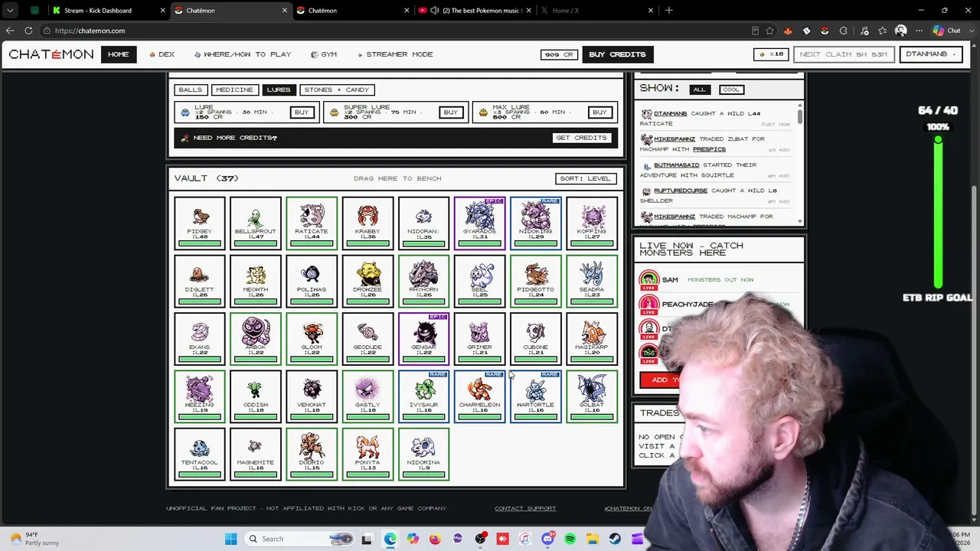The width and height of the screenshot is (980, 551).
Task: Open Discord from the taskbar
Action: click(x=547, y=539)
